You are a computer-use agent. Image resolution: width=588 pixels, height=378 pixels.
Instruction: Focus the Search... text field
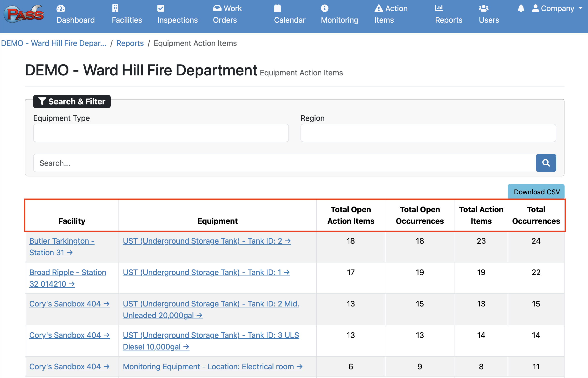[284, 163]
